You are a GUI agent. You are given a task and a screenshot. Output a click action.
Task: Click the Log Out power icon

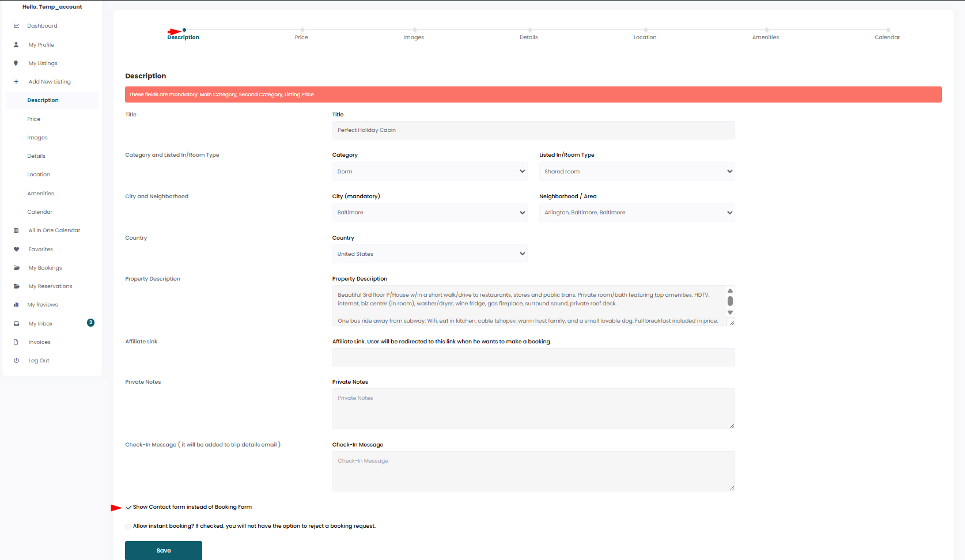(x=16, y=361)
